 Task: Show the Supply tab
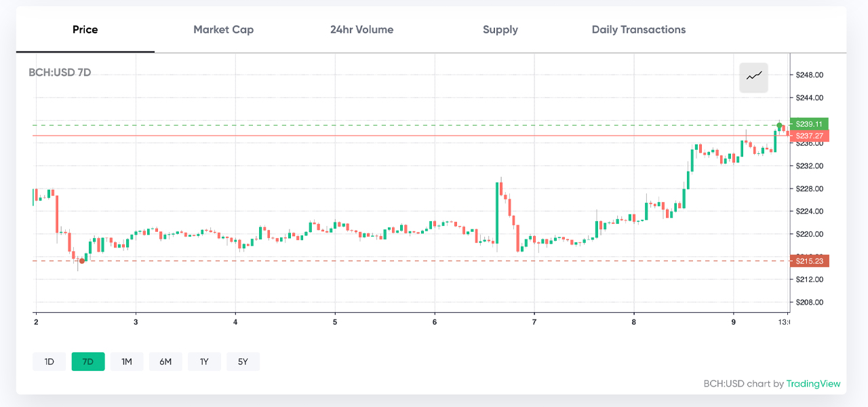tap(500, 30)
